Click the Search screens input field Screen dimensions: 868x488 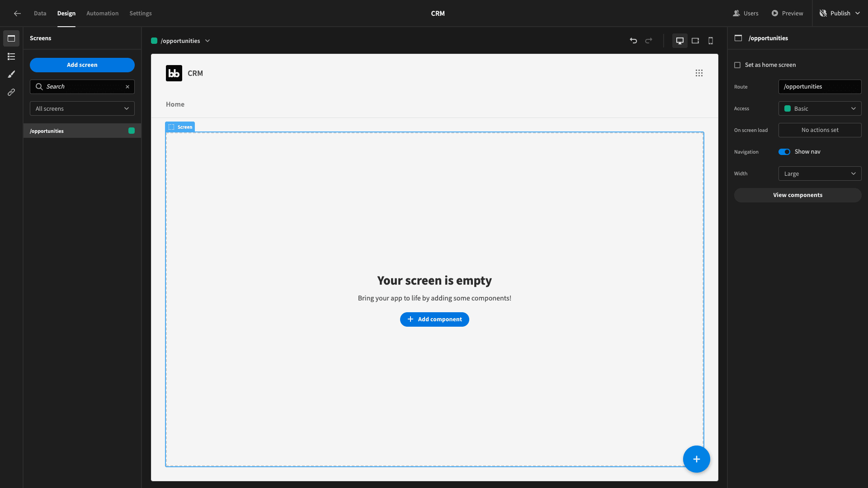(82, 87)
